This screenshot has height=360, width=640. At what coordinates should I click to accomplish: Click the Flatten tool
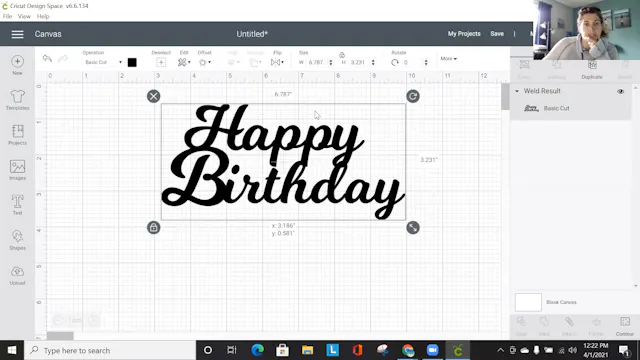596,327
